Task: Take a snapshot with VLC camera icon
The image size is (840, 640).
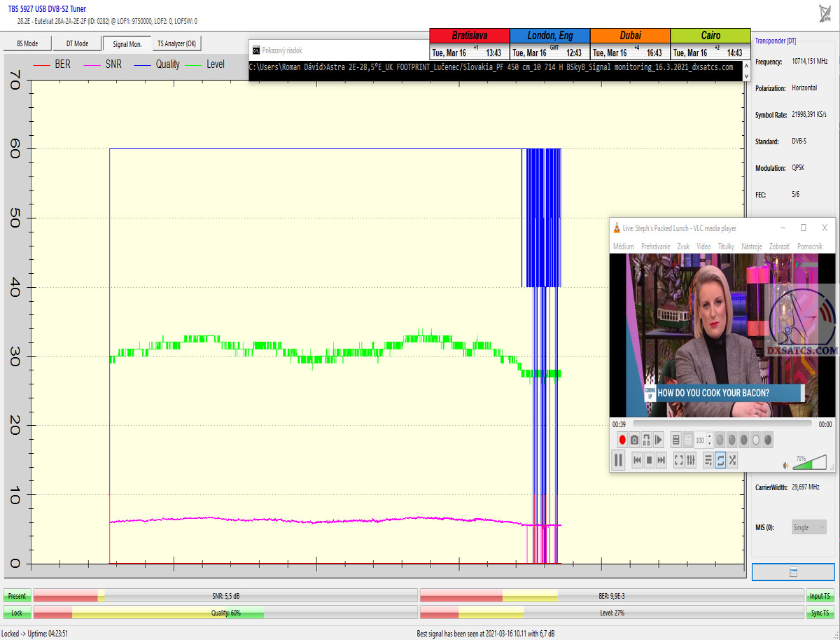Action: coord(634,440)
